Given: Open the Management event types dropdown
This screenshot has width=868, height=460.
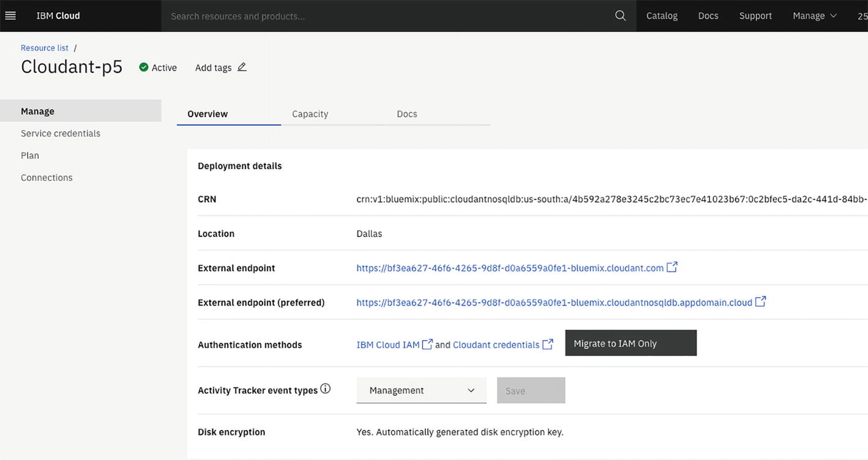Looking at the screenshot, I should point(421,390).
